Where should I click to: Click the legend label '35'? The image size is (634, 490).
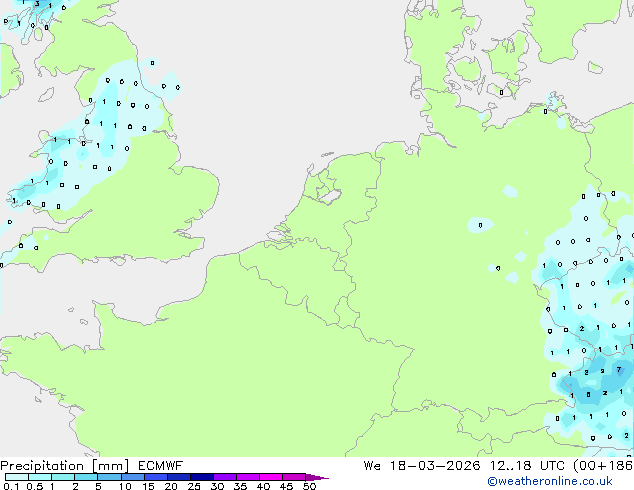click(x=240, y=486)
